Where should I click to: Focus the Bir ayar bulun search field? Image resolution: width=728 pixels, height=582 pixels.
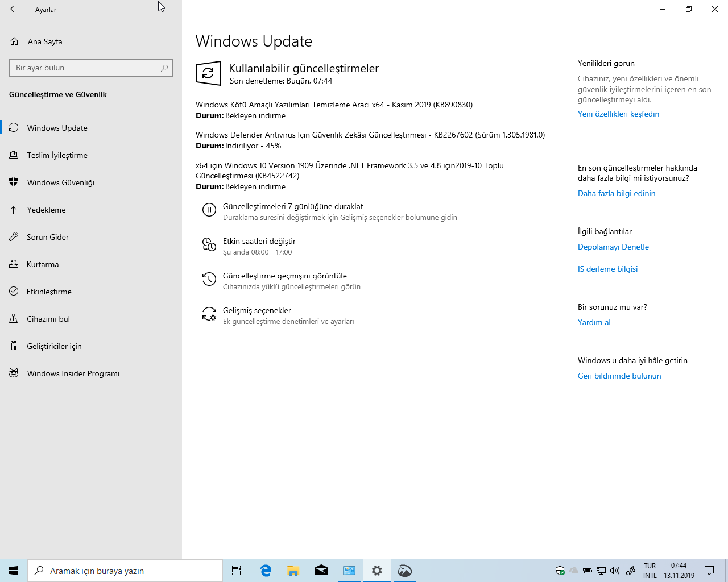coord(91,68)
